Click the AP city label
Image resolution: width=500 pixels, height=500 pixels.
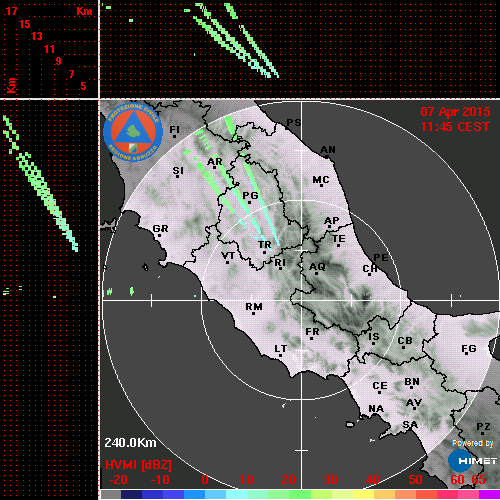pos(332,221)
